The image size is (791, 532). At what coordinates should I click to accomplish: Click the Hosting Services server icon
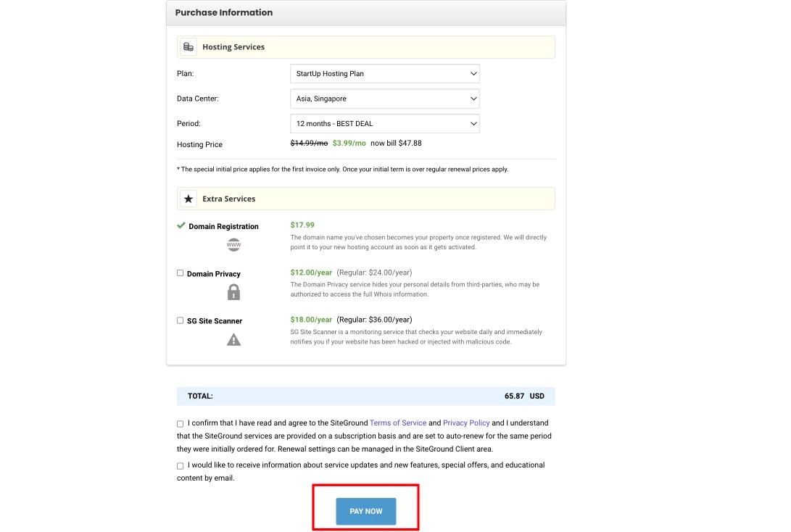pos(189,46)
